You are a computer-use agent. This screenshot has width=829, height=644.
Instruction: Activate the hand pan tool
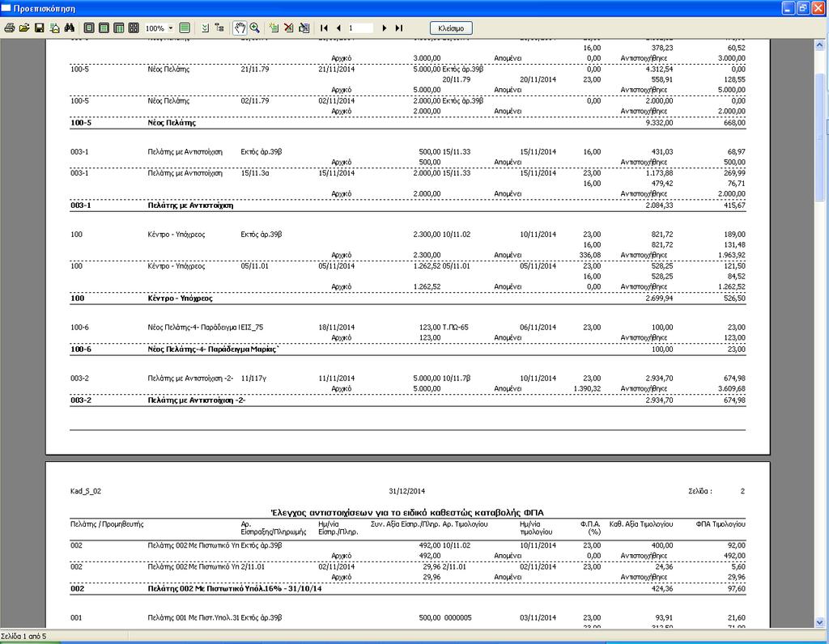point(240,28)
